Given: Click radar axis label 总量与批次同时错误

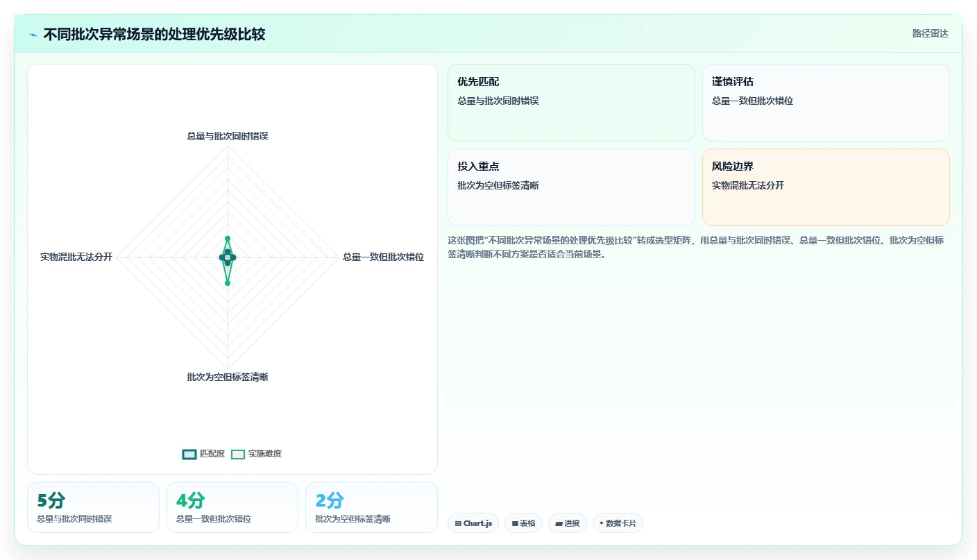Looking at the screenshot, I should tap(228, 136).
